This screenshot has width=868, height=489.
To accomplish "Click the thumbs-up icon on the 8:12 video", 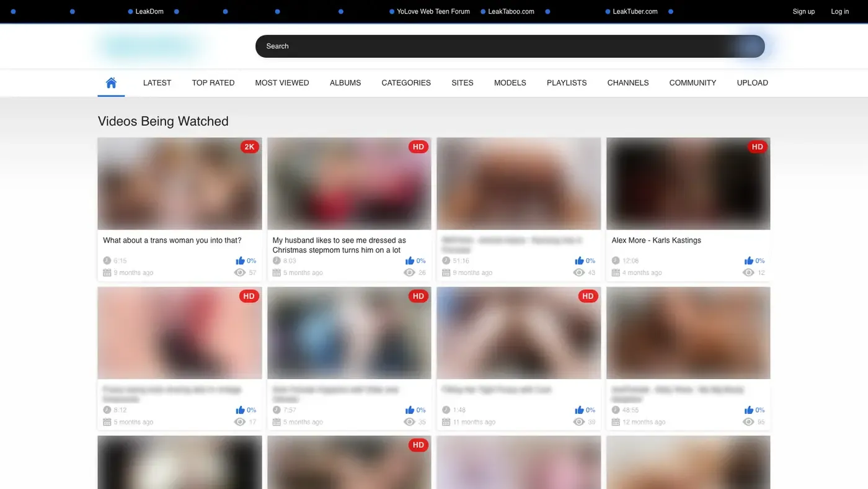I will tap(240, 410).
